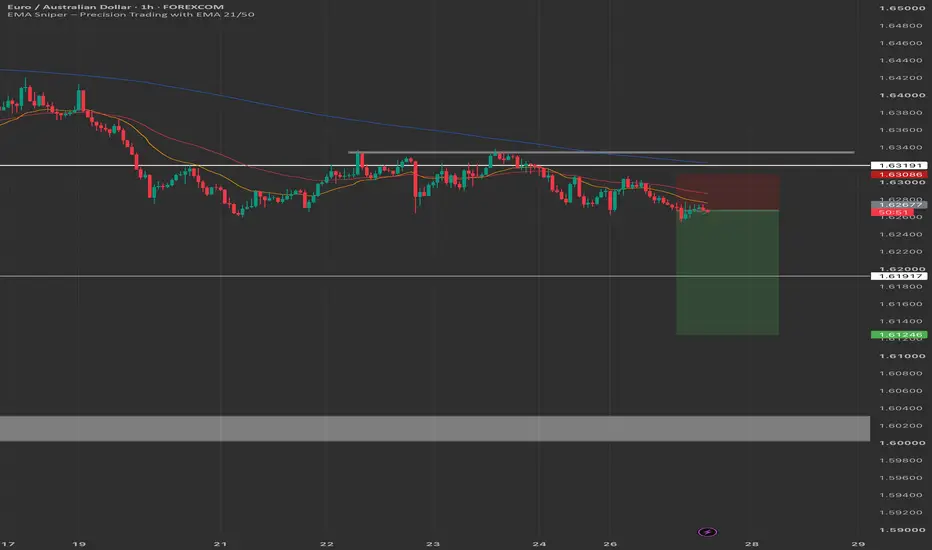
Task: Click the 1.59800 price axis label
Action: point(902,460)
